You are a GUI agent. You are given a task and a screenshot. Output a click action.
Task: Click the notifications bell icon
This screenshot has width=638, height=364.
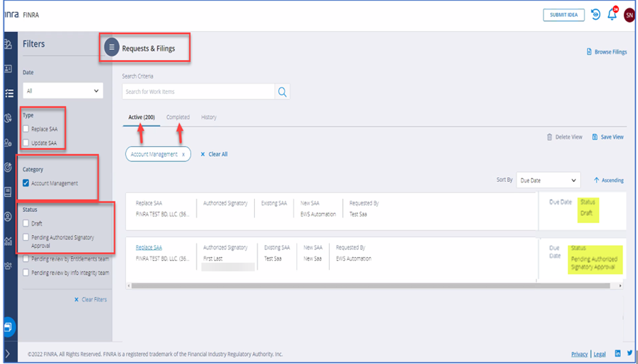(x=611, y=15)
